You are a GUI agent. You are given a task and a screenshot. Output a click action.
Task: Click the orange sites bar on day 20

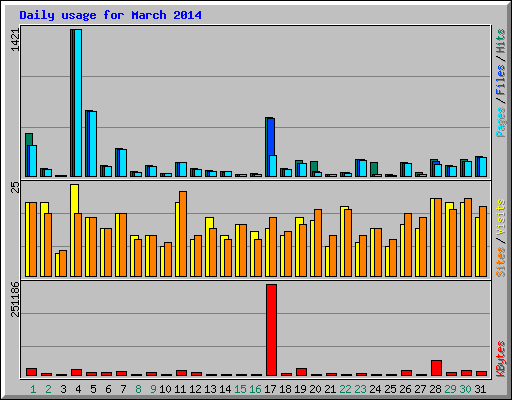pos(318,243)
